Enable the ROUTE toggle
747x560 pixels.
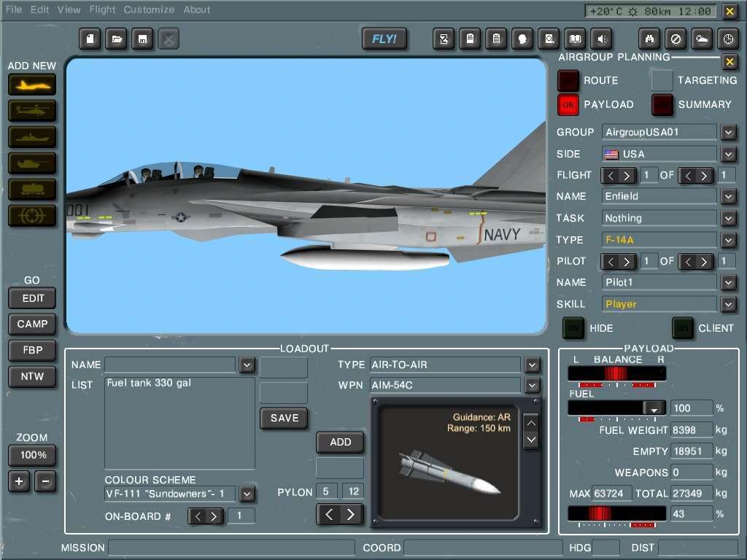pos(568,80)
